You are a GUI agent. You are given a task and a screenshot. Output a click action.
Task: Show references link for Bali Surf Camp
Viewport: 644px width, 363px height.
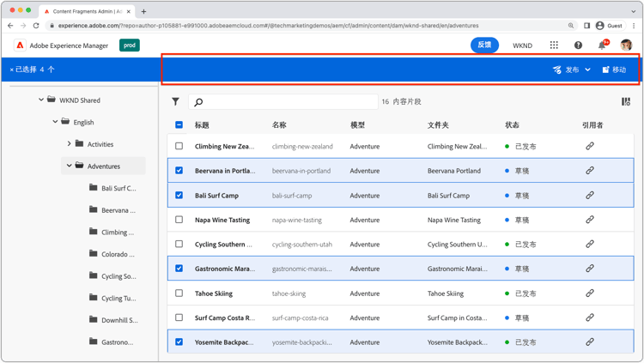[590, 195]
